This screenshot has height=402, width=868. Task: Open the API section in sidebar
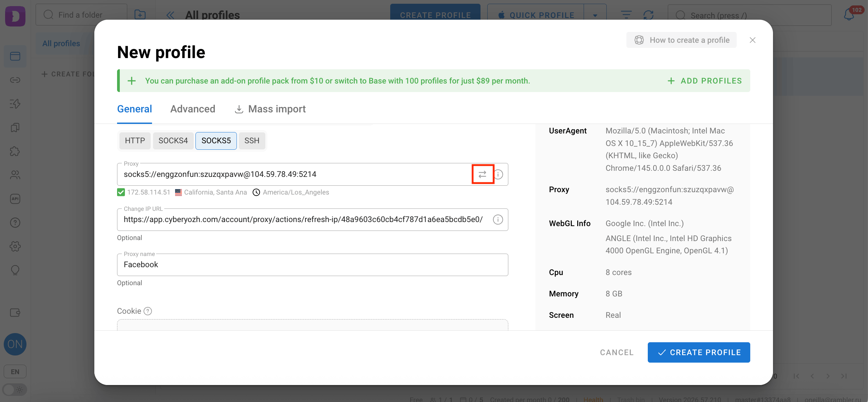click(15, 199)
